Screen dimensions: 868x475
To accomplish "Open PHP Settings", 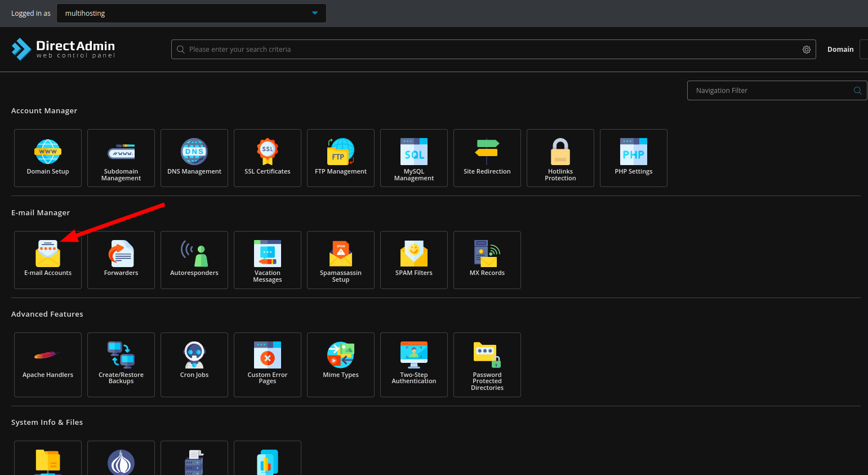I will coord(634,158).
